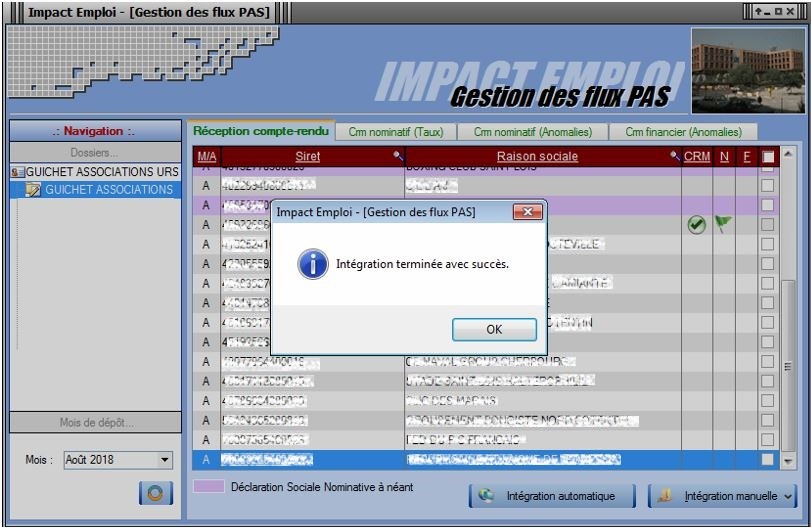
Task: Sort by the M/A column header
Action: pos(207,156)
